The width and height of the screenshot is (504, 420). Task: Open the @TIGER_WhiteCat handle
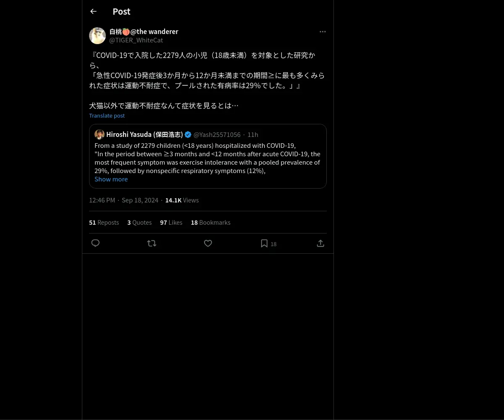pyautogui.click(x=136, y=40)
